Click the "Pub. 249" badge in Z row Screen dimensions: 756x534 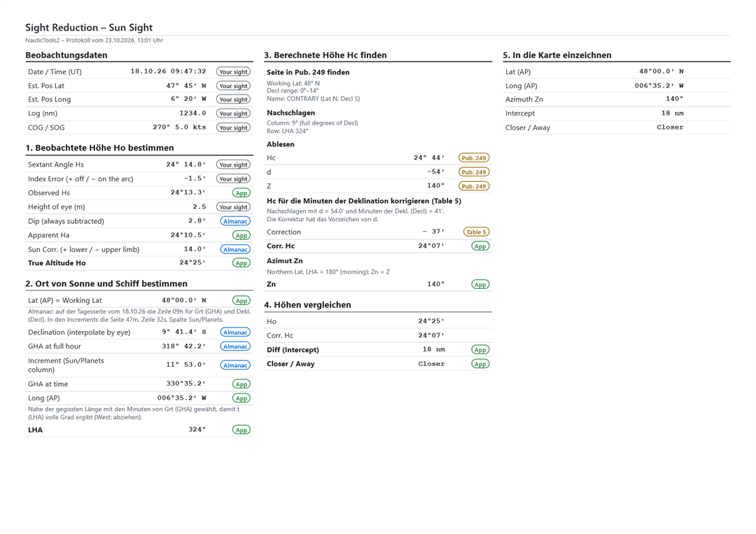point(474,186)
